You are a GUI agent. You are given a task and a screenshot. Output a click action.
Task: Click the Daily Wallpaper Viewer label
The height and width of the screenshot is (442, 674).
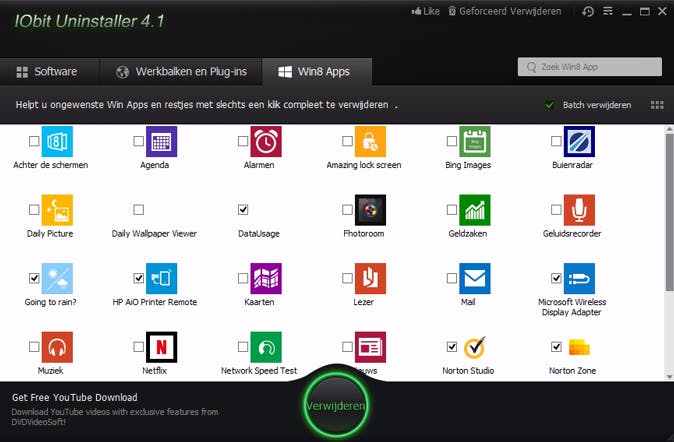154,233
